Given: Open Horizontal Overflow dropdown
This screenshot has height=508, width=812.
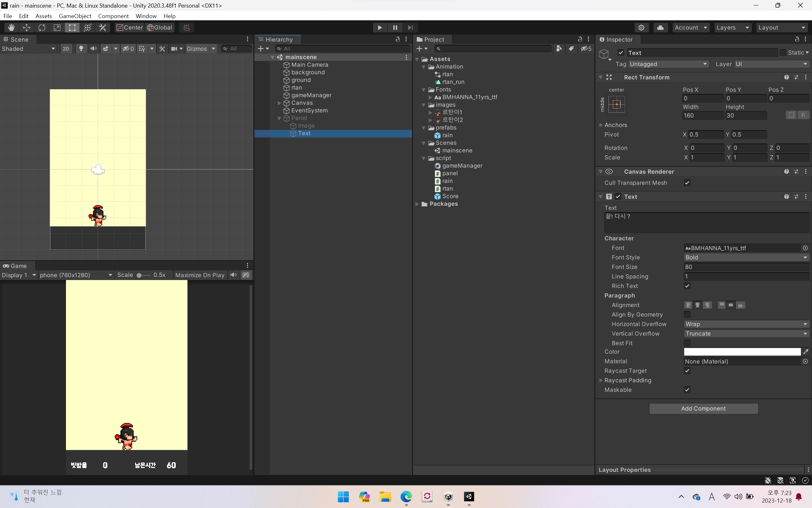Looking at the screenshot, I should coord(747,324).
